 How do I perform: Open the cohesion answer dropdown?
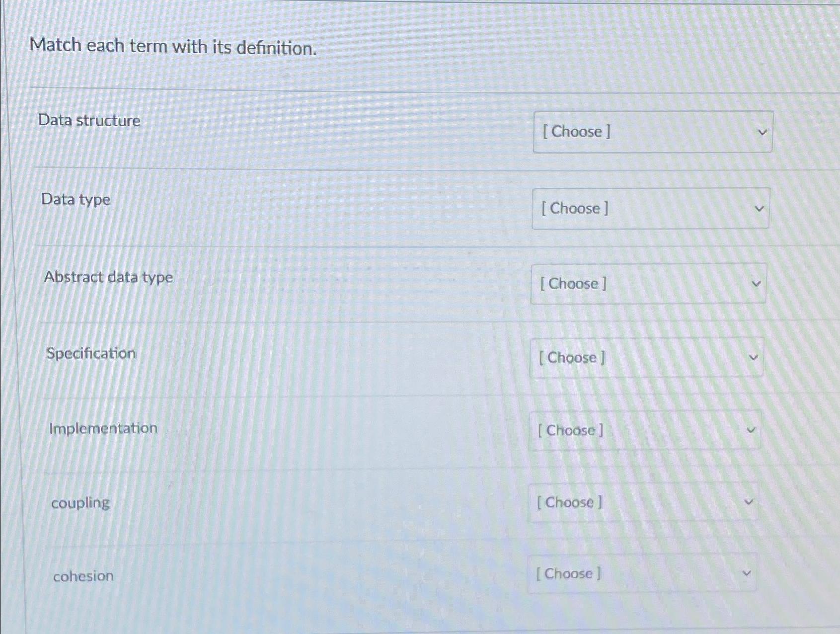pyautogui.click(x=642, y=573)
